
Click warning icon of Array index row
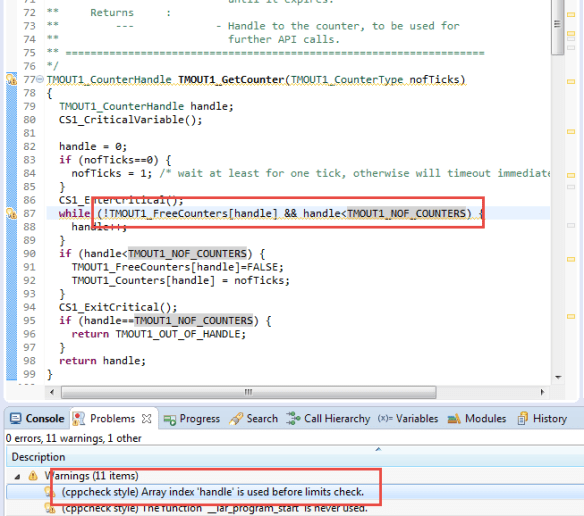[x=50, y=492]
